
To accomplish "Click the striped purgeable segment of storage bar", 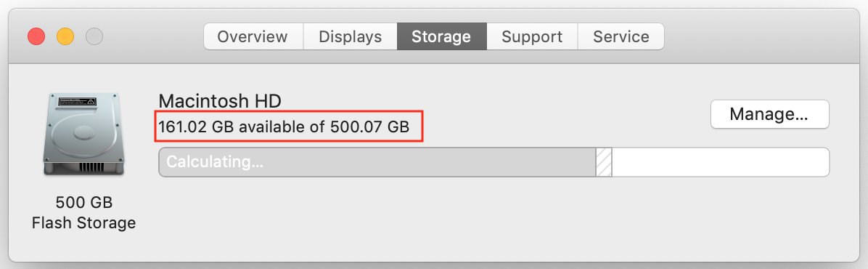I will tap(604, 162).
